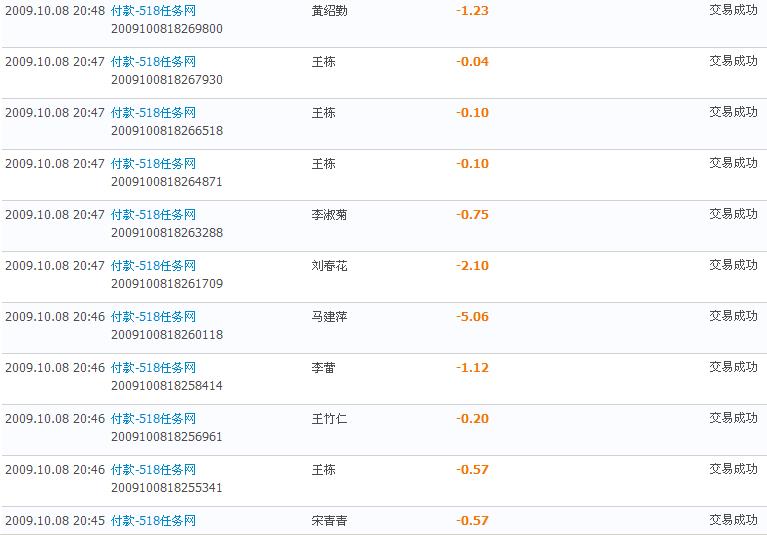Open payment link above order 2009100818267930
This screenshot has height=535, width=767.
point(153,62)
